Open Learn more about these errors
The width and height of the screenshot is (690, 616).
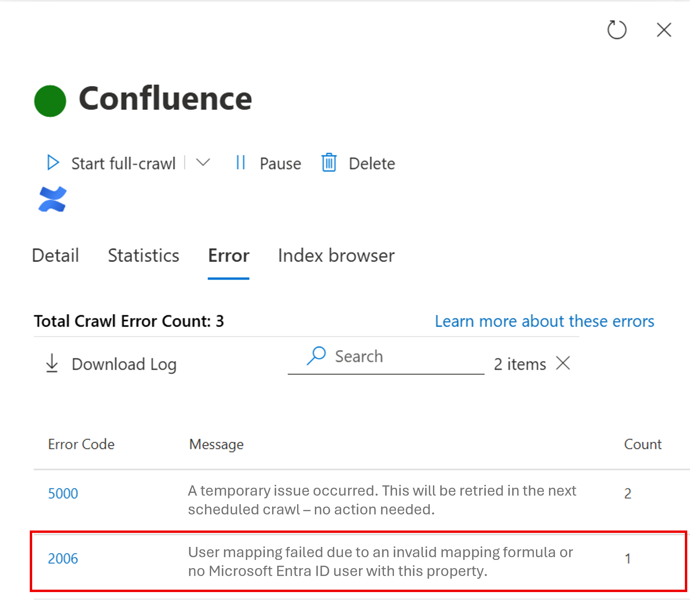click(544, 321)
